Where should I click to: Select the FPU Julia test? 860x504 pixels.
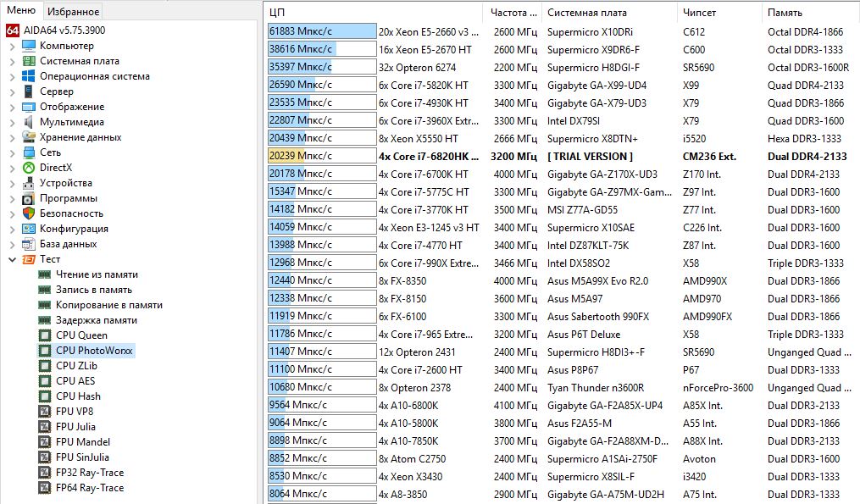pyautogui.click(x=75, y=427)
